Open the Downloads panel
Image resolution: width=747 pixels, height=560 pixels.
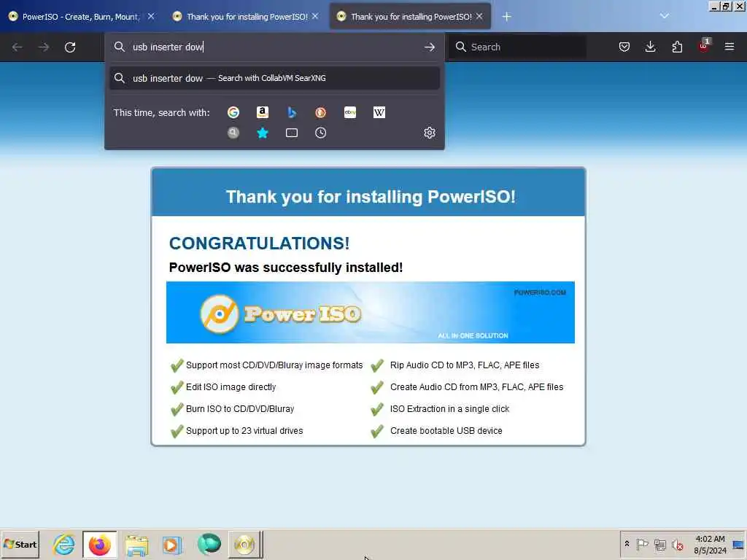(650, 47)
